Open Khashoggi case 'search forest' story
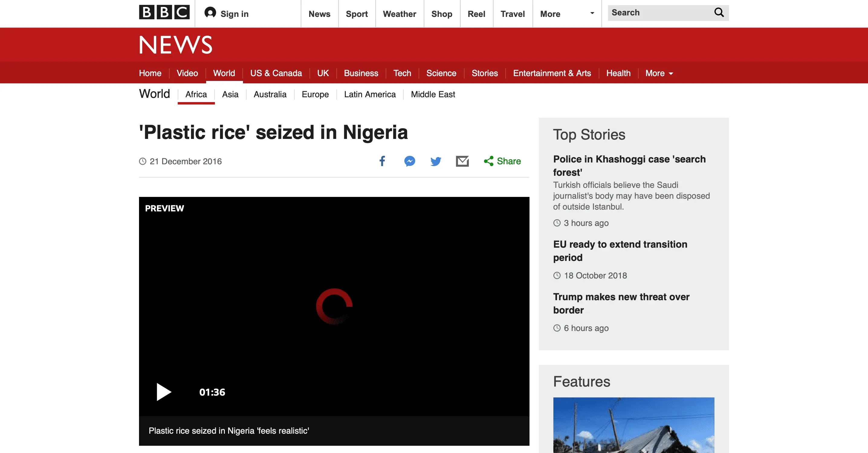Screen dimensions: 868x453 629,165
